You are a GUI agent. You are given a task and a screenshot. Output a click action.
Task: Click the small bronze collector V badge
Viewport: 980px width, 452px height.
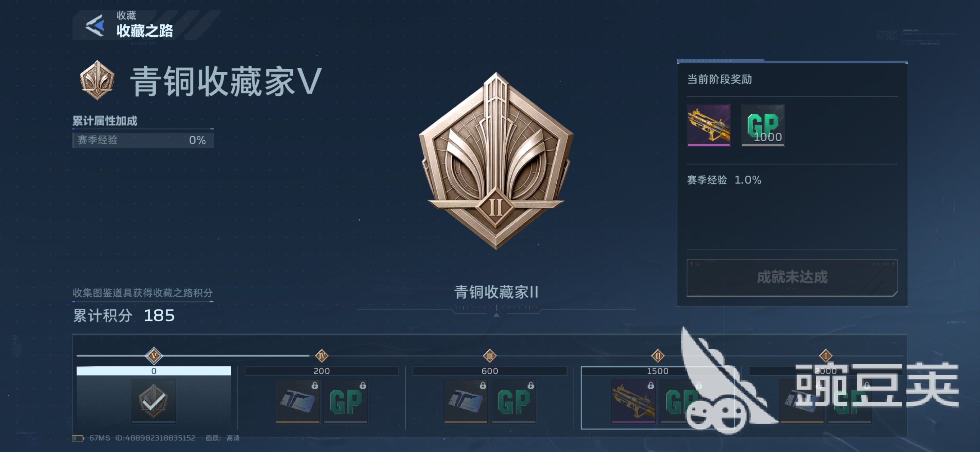pos(97,80)
